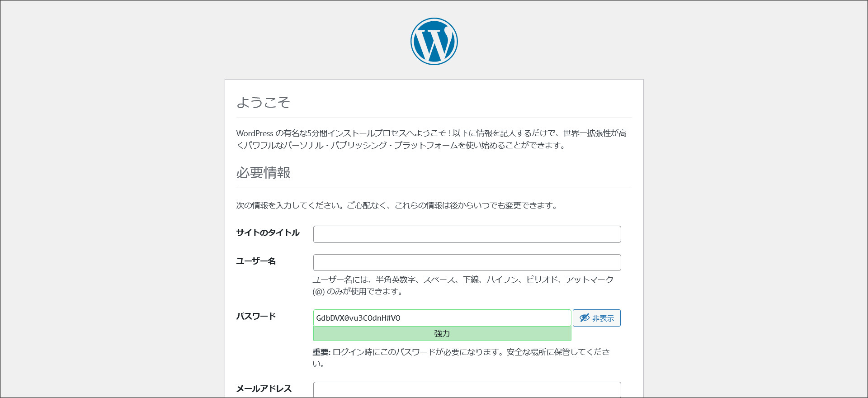Toggle password visibility with the 非表示 label
Image resolution: width=868 pixels, height=398 pixels.
pyautogui.click(x=603, y=318)
